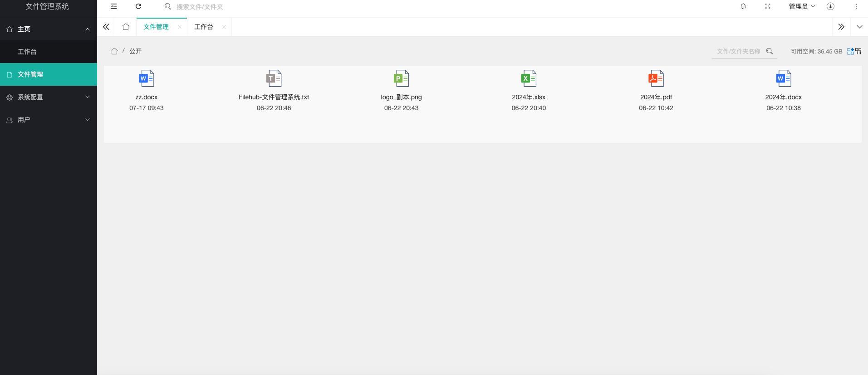The height and width of the screenshot is (375, 868).
Task: Click the file name 2024年.pdf
Action: [x=656, y=97]
